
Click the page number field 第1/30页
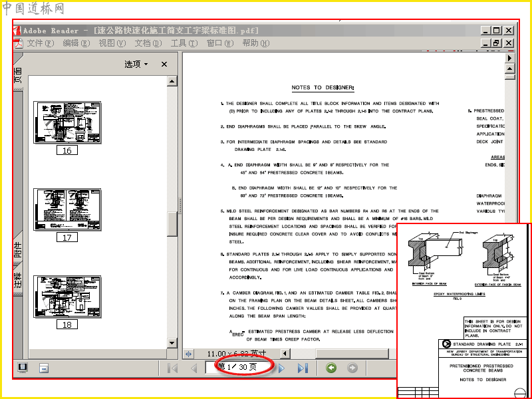[238, 367]
